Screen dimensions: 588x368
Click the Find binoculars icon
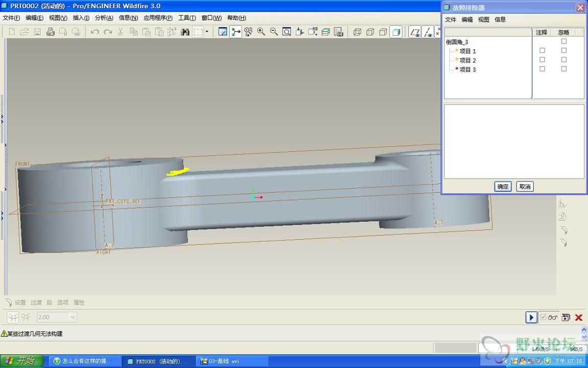point(185,32)
